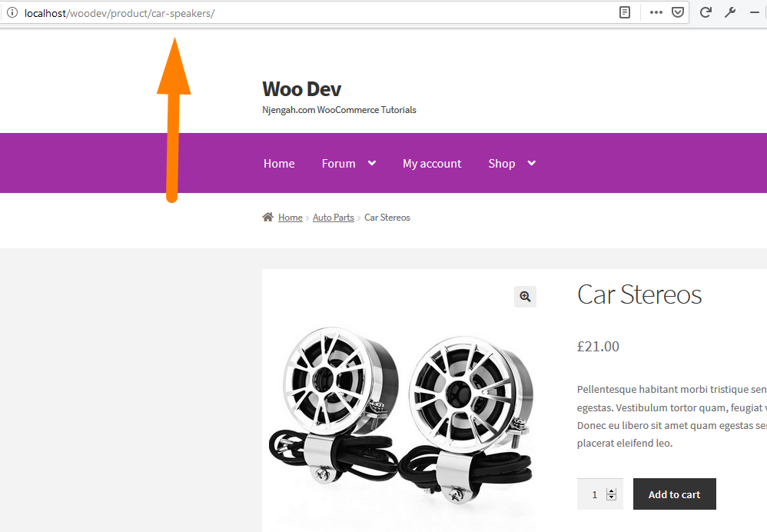This screenshot has height=532, width=767.
Task: Follow the Home breadcrumb link
Action: 291,218
